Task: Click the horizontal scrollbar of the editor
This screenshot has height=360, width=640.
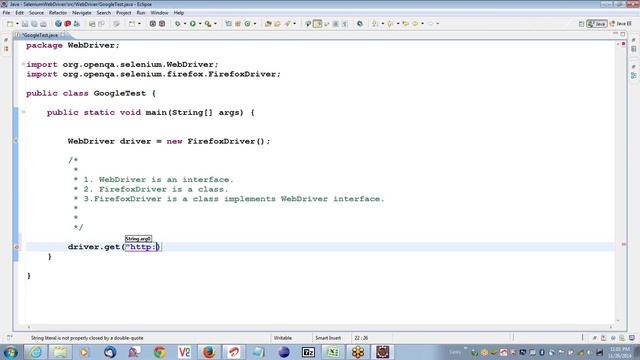Action: pos(320,327)
